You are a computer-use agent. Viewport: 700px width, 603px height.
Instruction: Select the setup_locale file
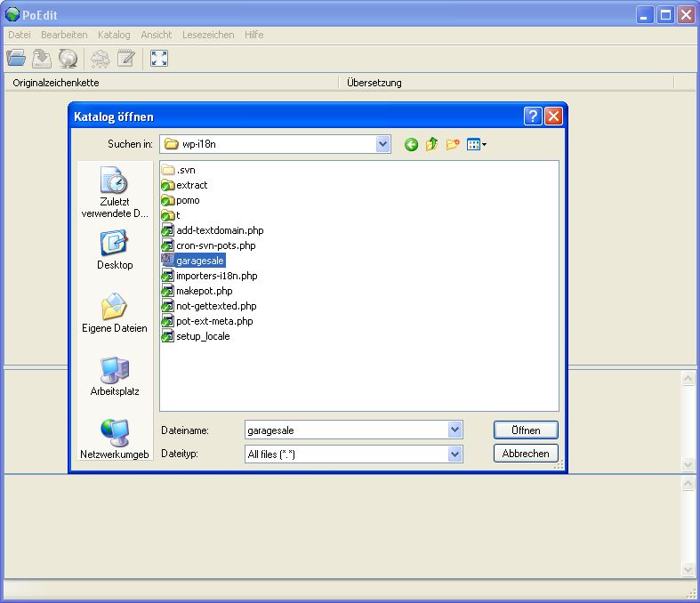pyautogui.click(x=196, y=336)
